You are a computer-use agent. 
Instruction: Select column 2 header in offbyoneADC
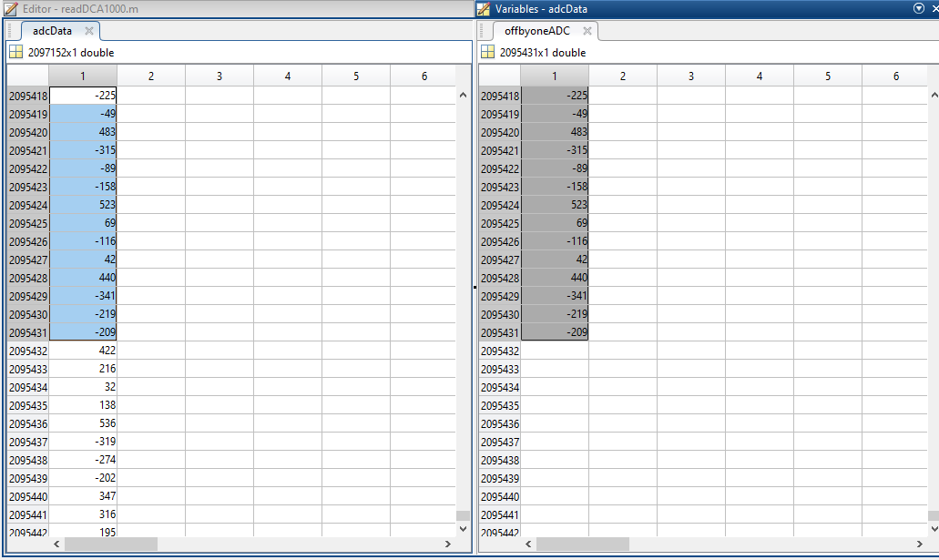click(623, 76)
